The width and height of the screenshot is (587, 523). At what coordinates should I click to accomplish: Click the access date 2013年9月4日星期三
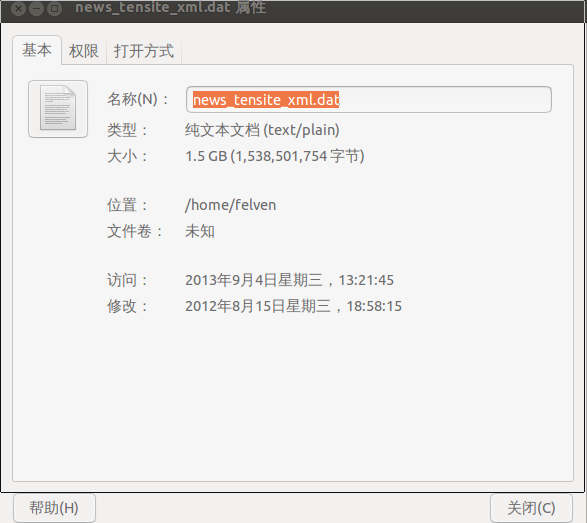point(254,280)
